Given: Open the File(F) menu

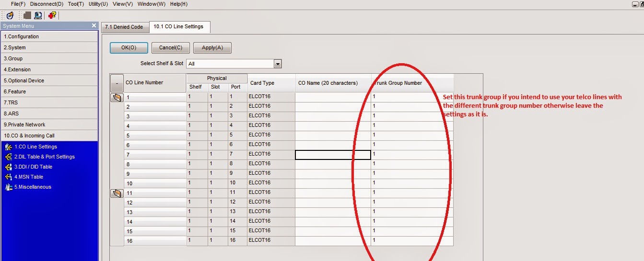Looking at the screenshot, I should click(x=18, y=4).
